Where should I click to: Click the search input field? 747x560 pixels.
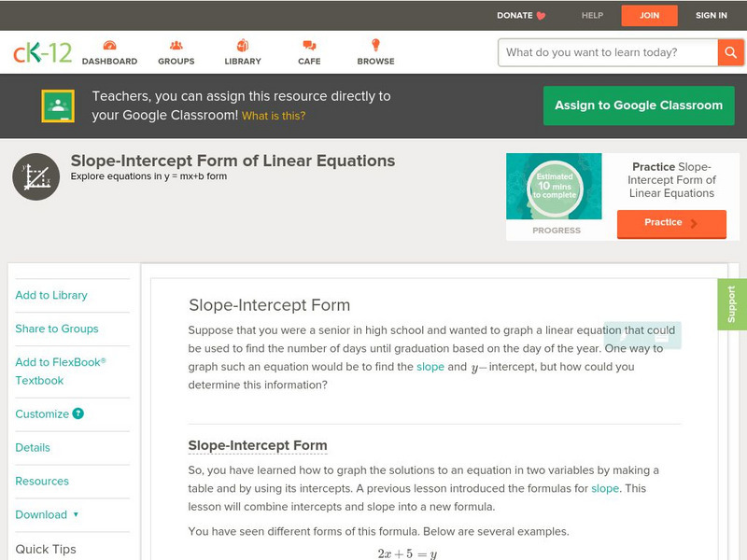[x=608, y=52]
